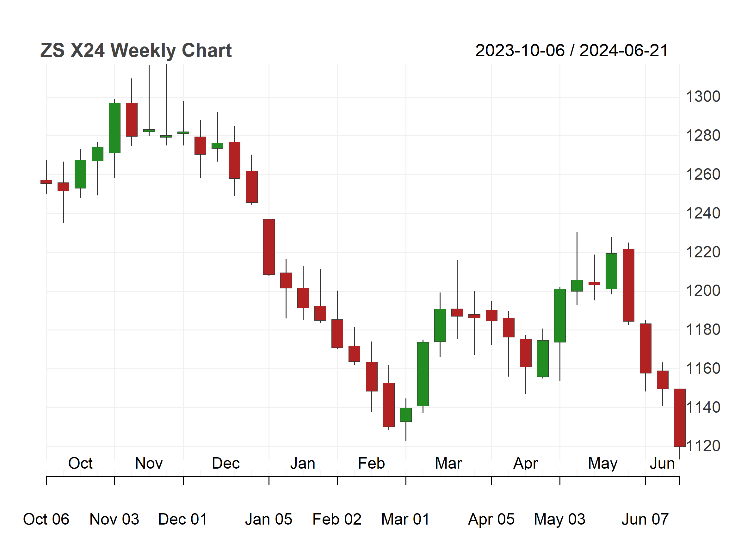Click the Nov 03 date axis label
Screen dimensions: 747x560
[114, 519]
